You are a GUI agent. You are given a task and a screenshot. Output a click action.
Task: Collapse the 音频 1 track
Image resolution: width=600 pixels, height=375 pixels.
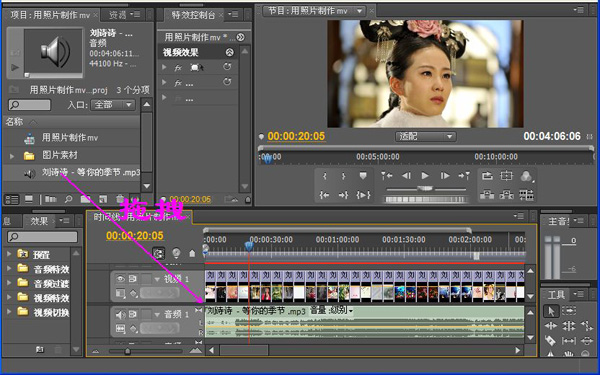pos(157,315)
